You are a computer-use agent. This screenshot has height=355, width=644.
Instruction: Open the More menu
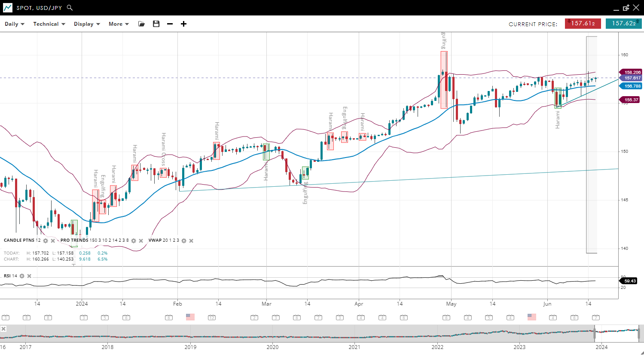[119, 24]
